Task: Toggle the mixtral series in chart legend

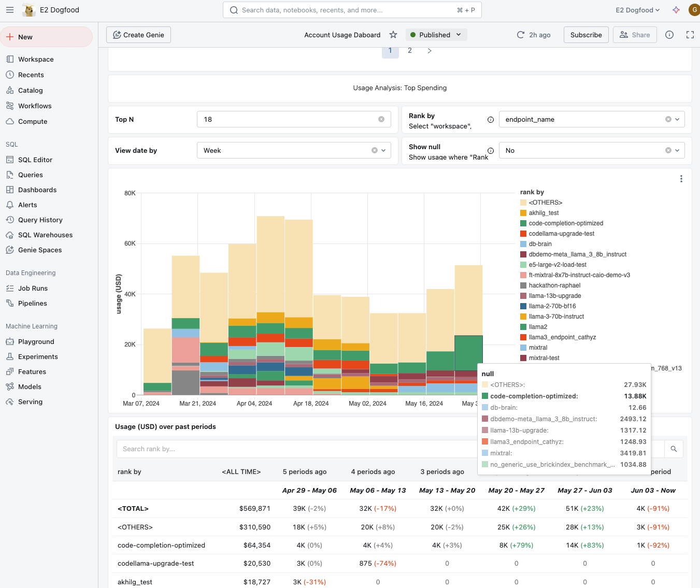Action: click(538, 348)
